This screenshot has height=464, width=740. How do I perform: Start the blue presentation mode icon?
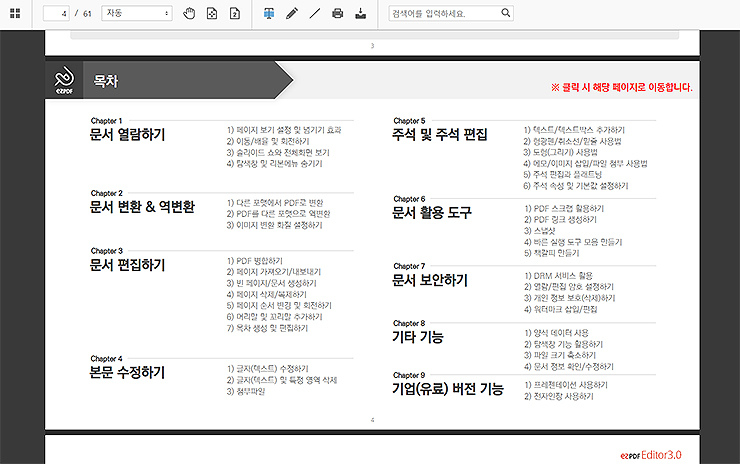269,13
